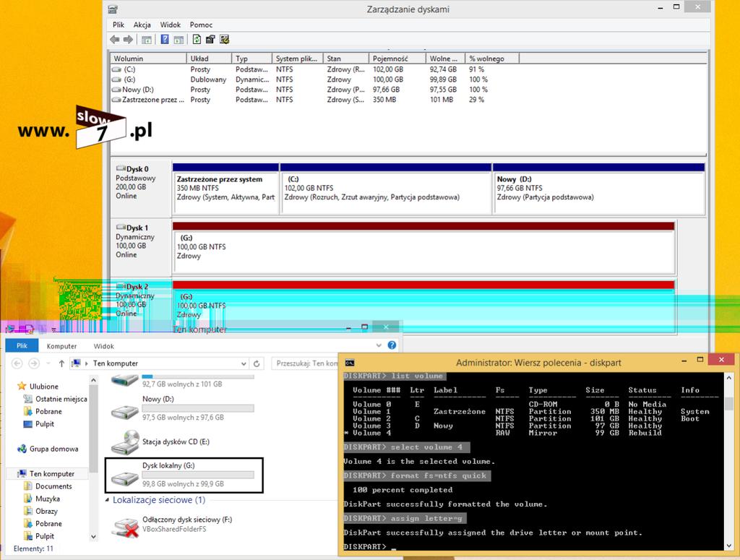740x560 pixels.
Task: Click the Nowy (D:) capacity bar in explorer
Action: [198, 408]
